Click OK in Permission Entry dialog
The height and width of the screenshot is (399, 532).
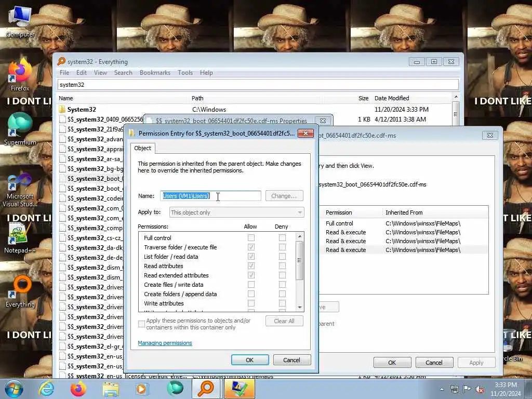click(250, 360)
